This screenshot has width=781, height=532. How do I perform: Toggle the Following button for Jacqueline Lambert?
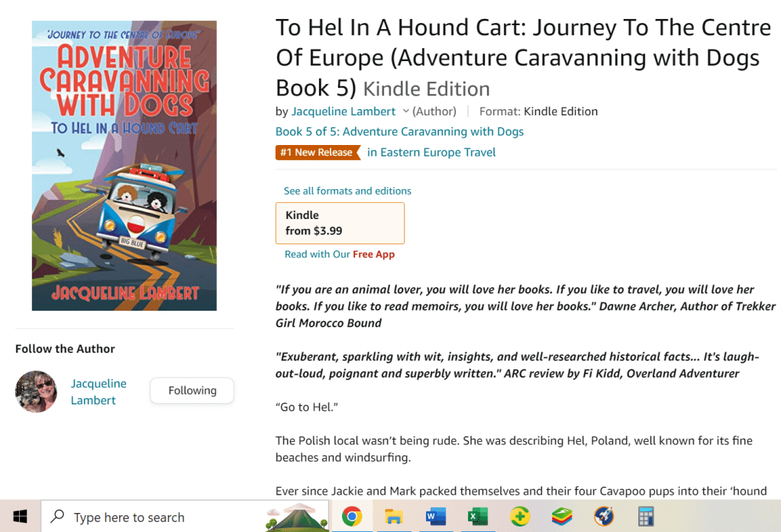tap(192, 390)
